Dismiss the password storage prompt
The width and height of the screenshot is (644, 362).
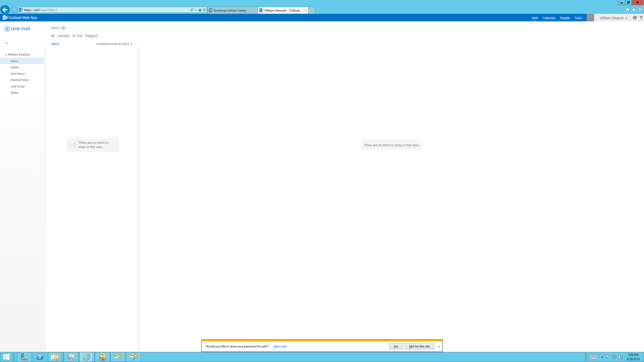tap(439, 346)
